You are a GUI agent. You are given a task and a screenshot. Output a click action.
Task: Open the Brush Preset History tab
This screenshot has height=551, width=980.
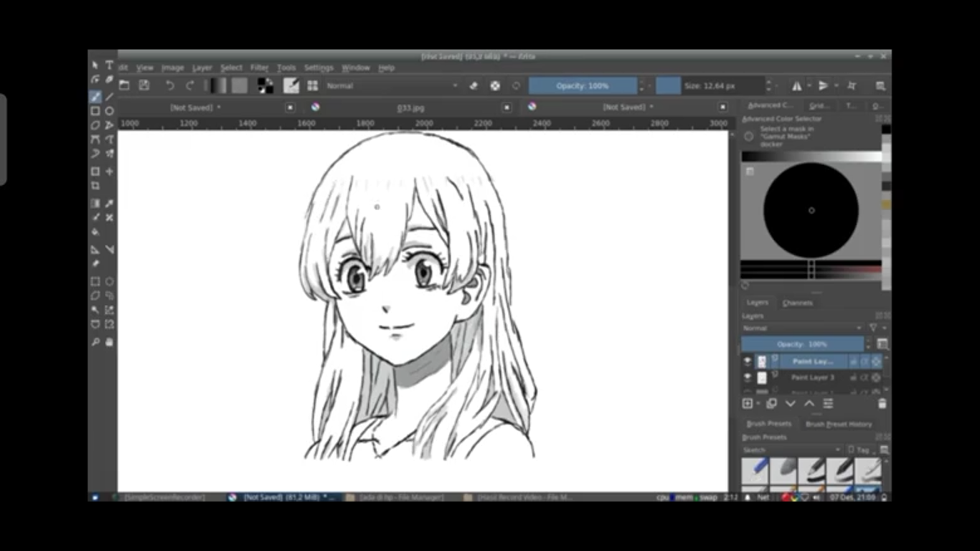[838, 424]
